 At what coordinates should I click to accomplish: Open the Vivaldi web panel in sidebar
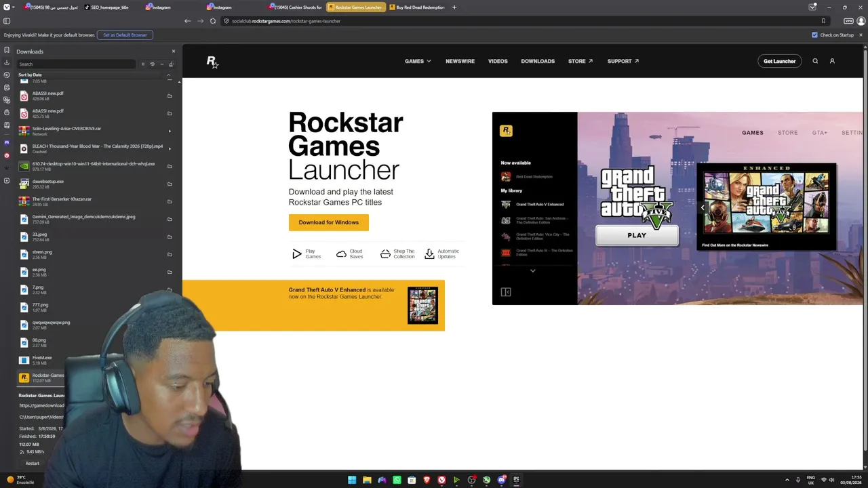tap(7, 155)
